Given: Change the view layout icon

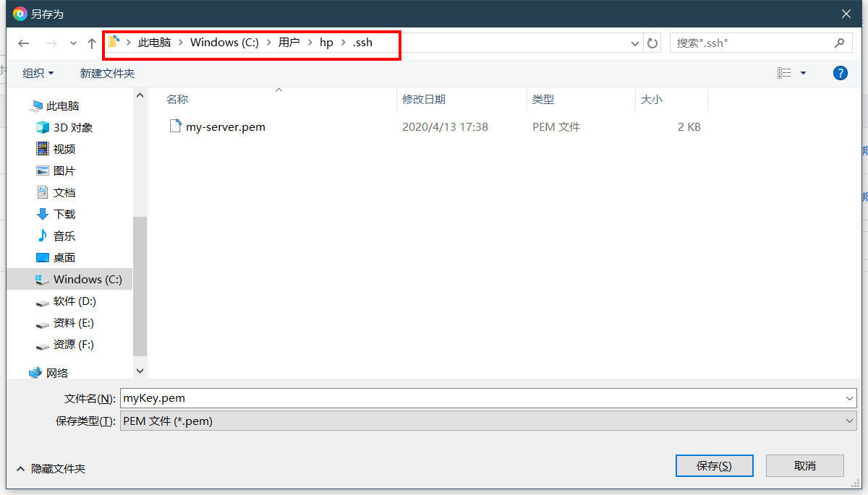Looking at the screenshot, I should click(x=784, y=73).
